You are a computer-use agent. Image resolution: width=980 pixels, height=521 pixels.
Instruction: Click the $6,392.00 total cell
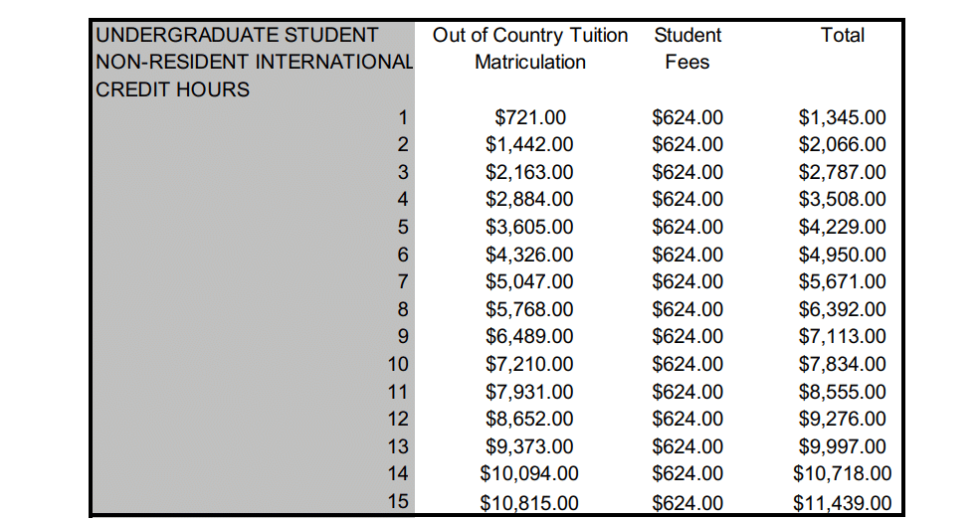click(843, 309)
